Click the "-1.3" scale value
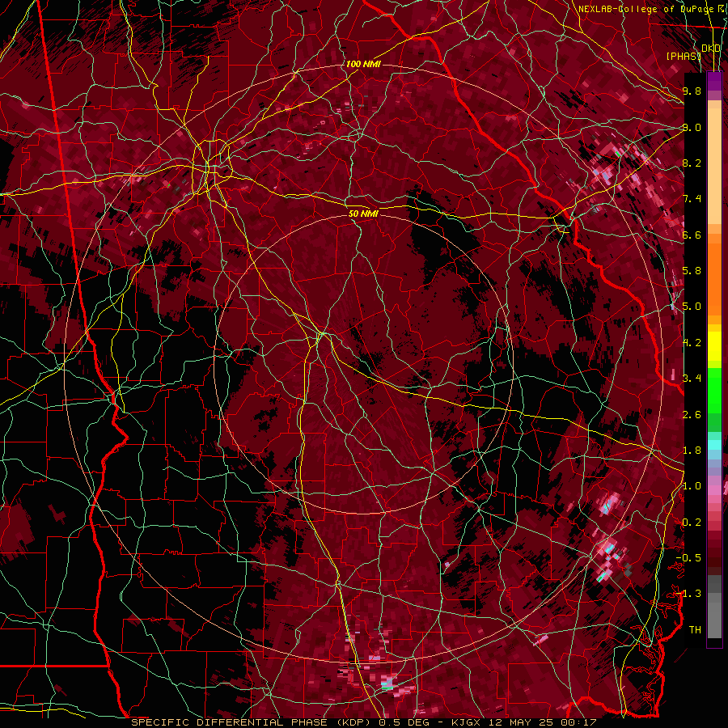Viewport: 728px width, 728px height. 688,594
